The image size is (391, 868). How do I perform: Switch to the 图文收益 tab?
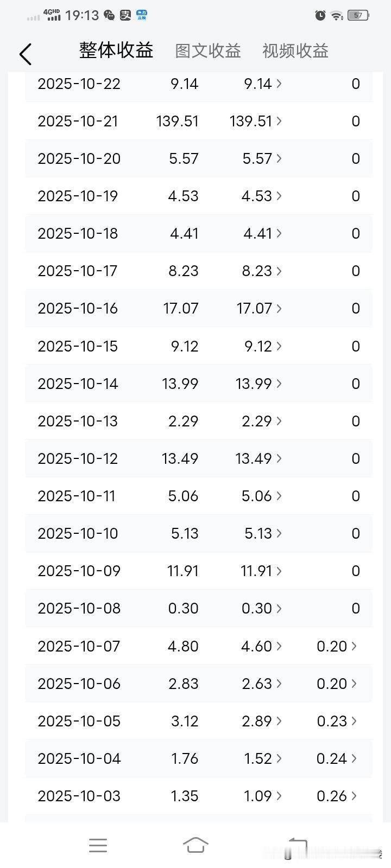pos(208,51)
